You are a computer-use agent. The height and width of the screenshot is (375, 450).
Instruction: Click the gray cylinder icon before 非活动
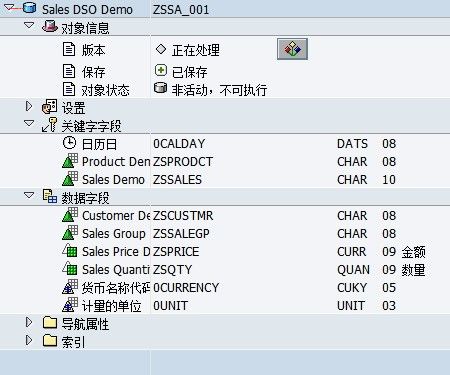160,88
